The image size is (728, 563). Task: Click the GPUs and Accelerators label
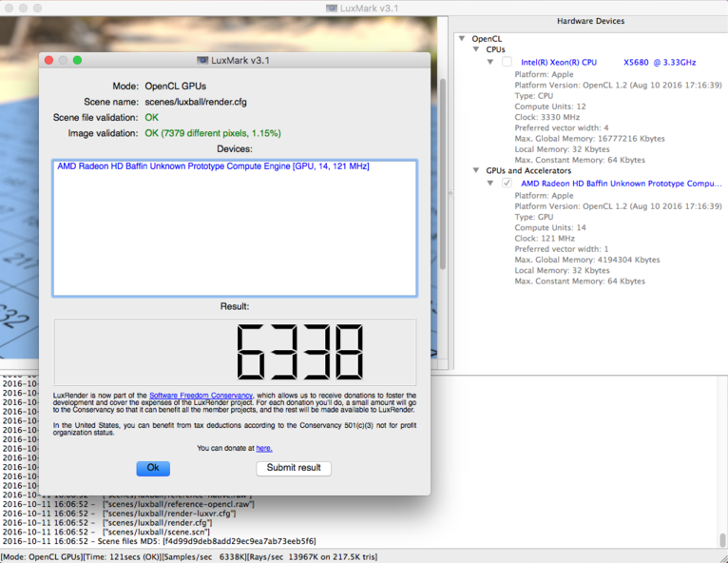(x=528, y=170)
